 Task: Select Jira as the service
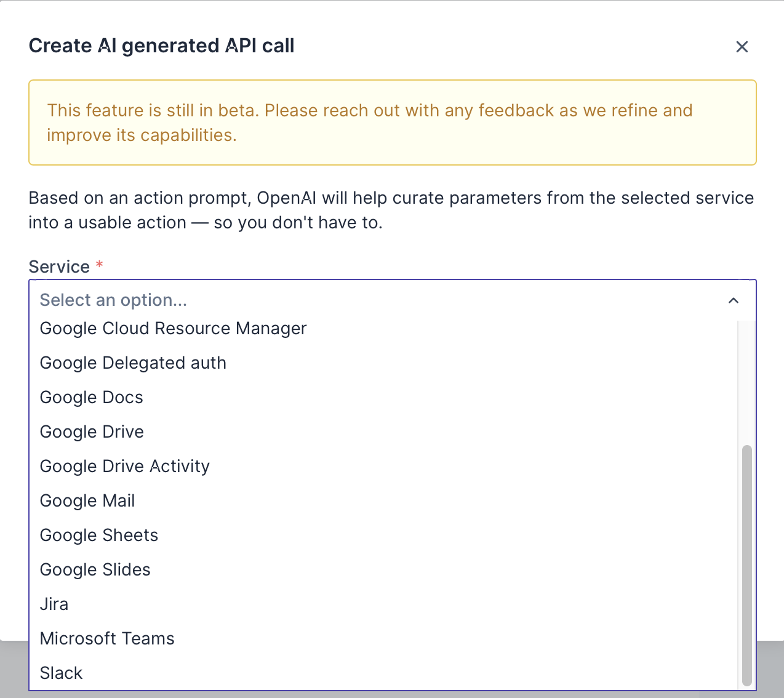54,604
